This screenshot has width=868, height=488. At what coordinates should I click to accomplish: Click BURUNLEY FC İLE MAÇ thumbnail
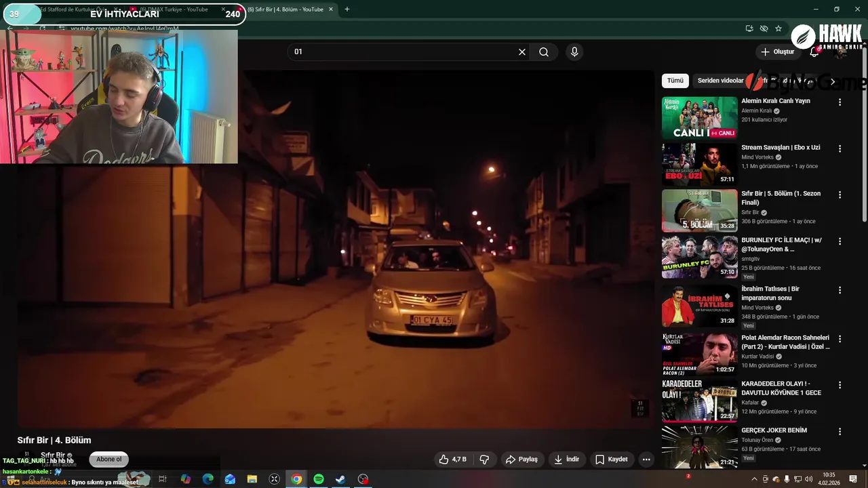pos(699,257)
